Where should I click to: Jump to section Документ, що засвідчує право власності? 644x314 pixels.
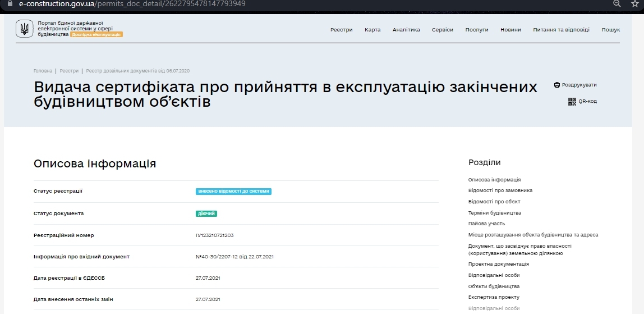tap(519, 249)
